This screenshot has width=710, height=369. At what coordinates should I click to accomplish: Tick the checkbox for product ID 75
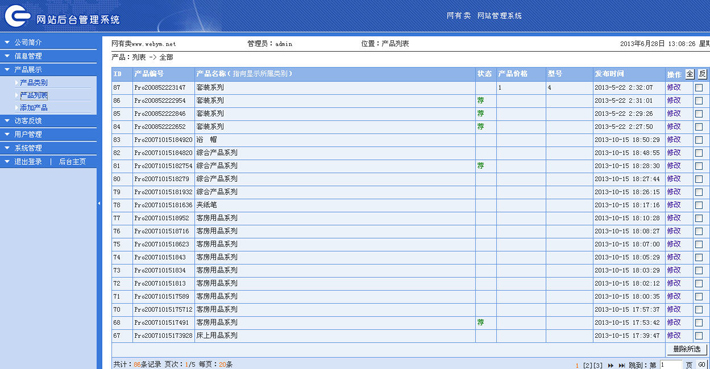[699, 244]
